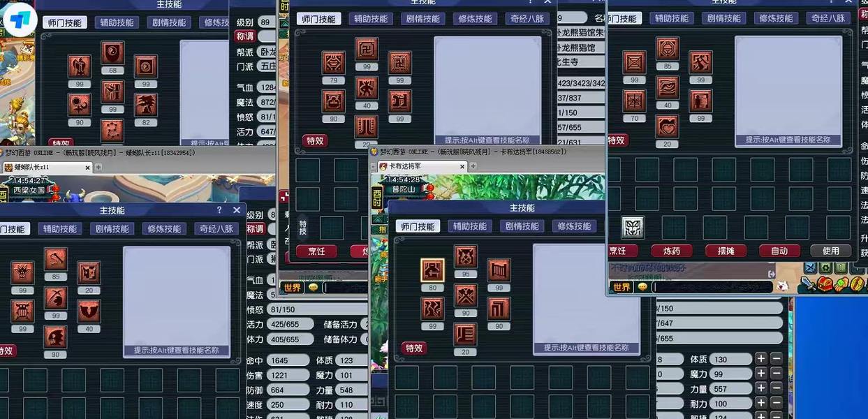Open 修炼技能 tab in 蝴蝶队长z11 skill panel
The height and width of the screenshot is (419, 868).
coord(164,229)
